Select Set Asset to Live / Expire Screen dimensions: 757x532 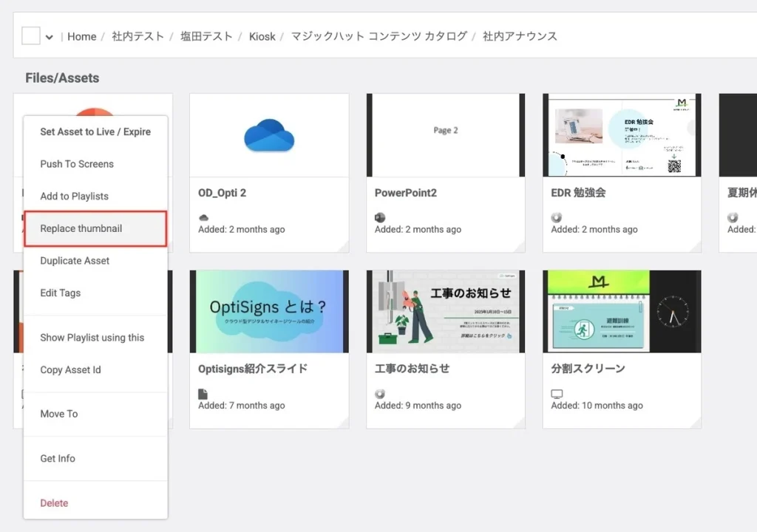click(x=95, y=132)
